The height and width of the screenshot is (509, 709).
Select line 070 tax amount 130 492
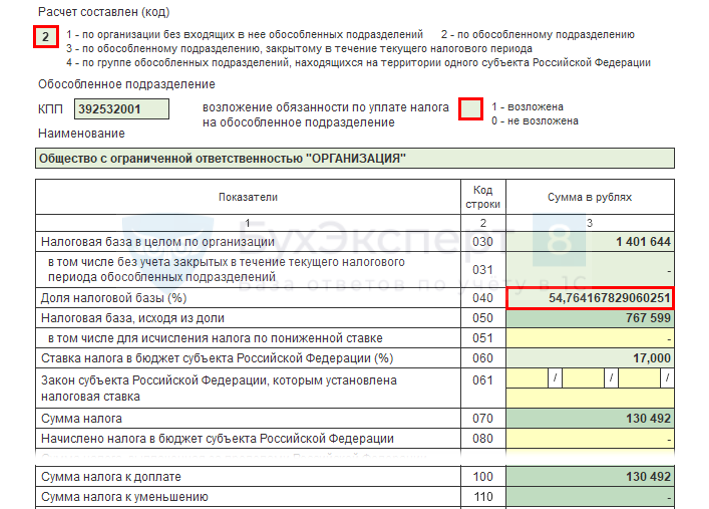(590, 419)
